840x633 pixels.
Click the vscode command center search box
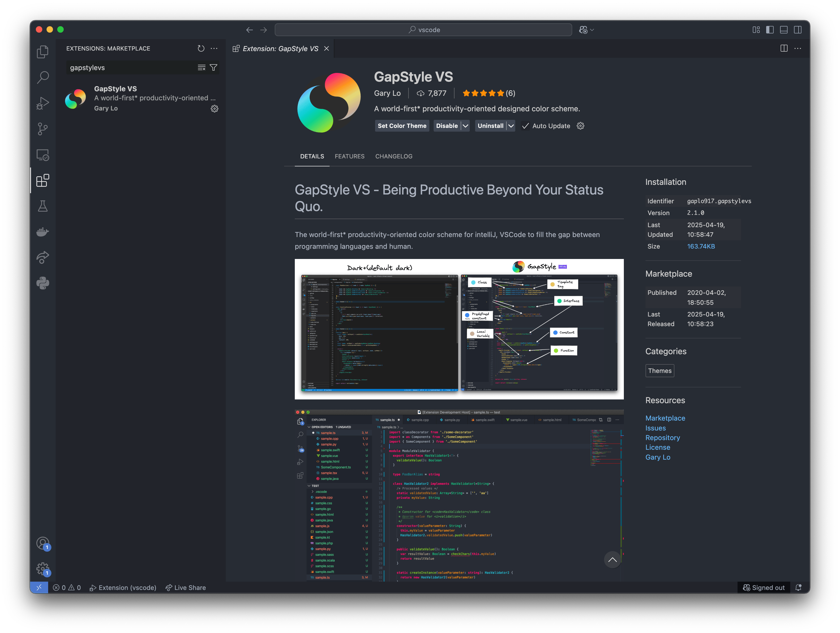click(x=423, y=30)
